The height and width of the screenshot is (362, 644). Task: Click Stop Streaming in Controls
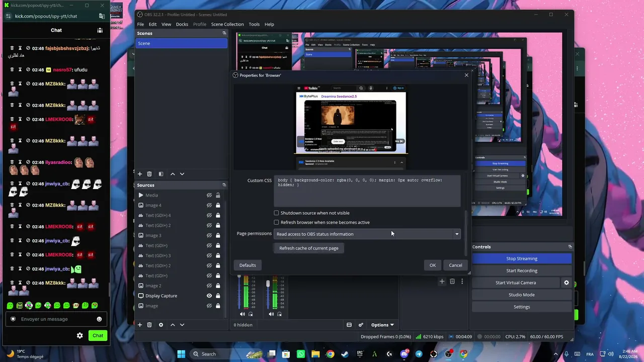[x=522, y=258]
